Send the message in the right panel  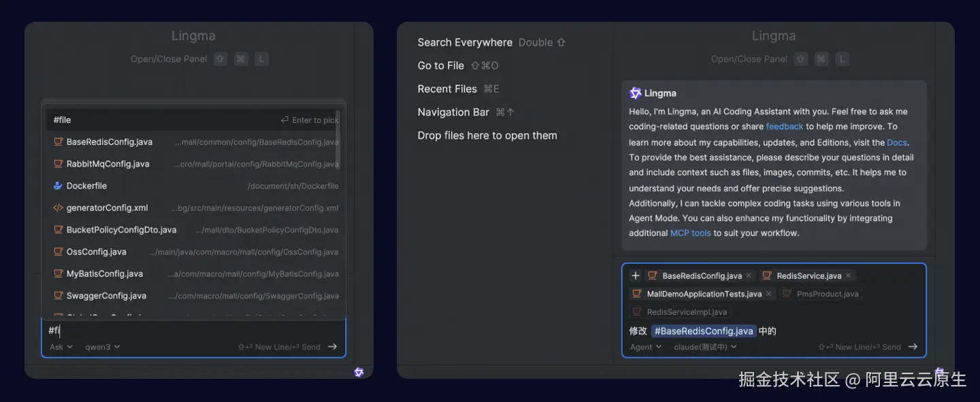click(913, 347)
